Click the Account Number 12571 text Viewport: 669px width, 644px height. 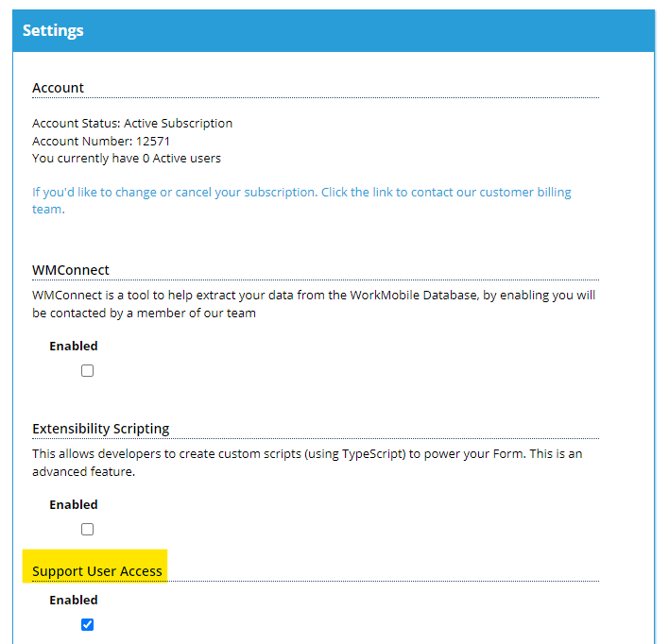[101, 141]
